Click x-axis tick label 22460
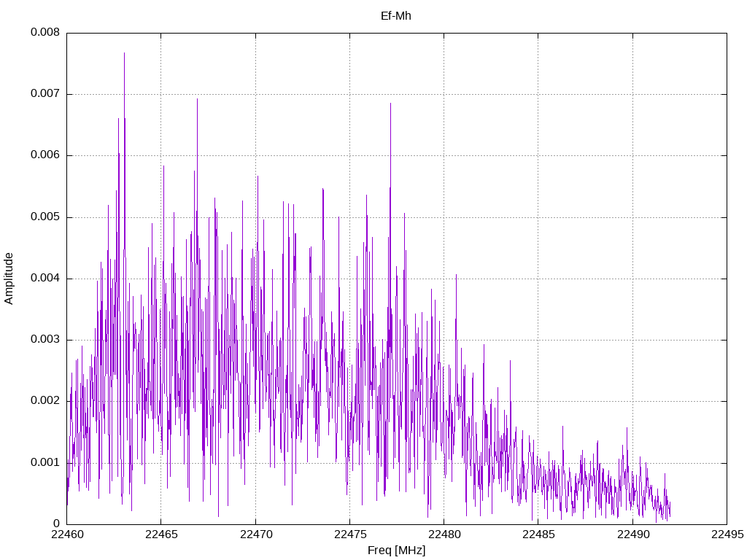 [x=67, y=534]
